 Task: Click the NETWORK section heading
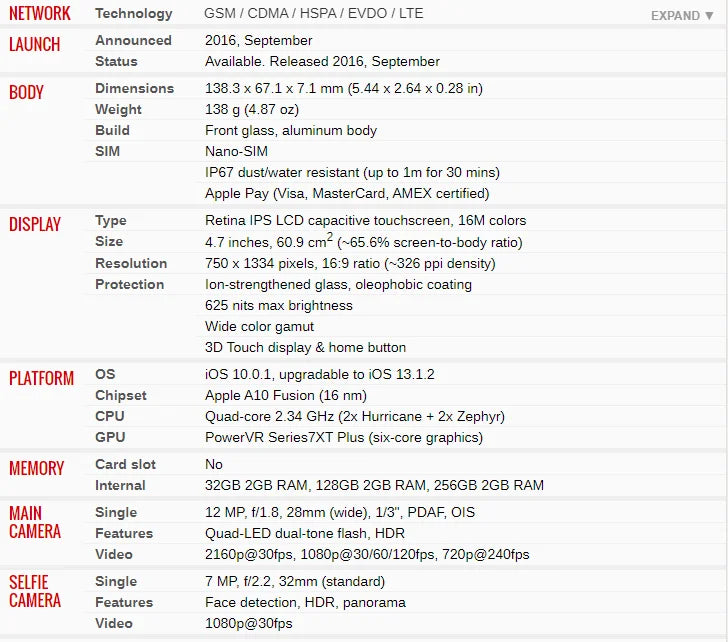[x=40, y=14]
